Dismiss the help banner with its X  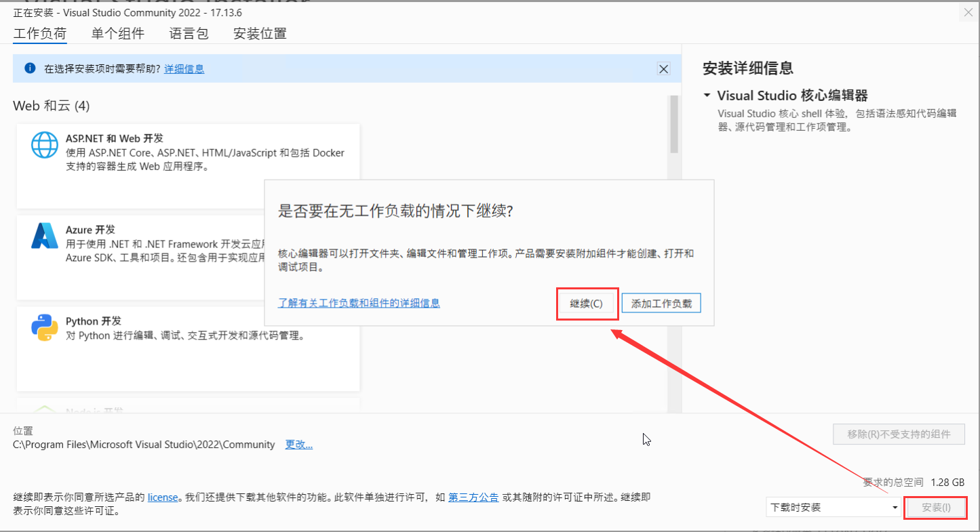click(x=664, y=69)
